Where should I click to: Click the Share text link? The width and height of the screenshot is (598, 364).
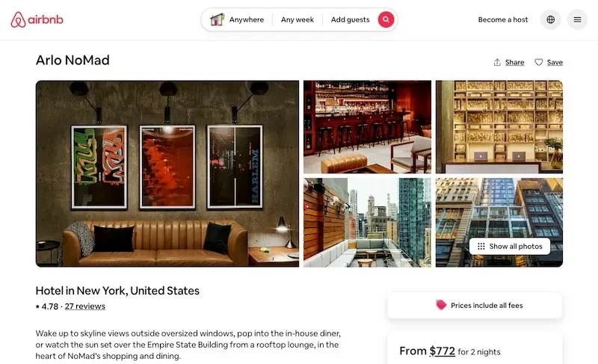click(514, 62)
